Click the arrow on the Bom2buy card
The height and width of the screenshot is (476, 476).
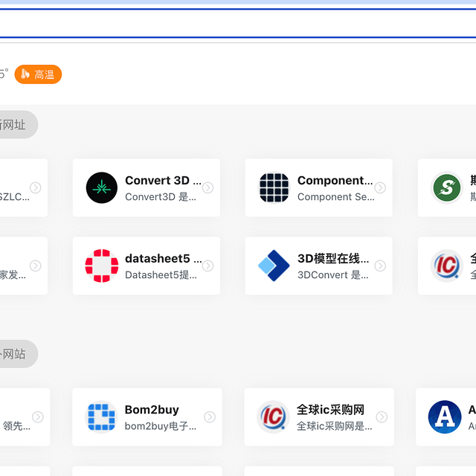[210, 417]
